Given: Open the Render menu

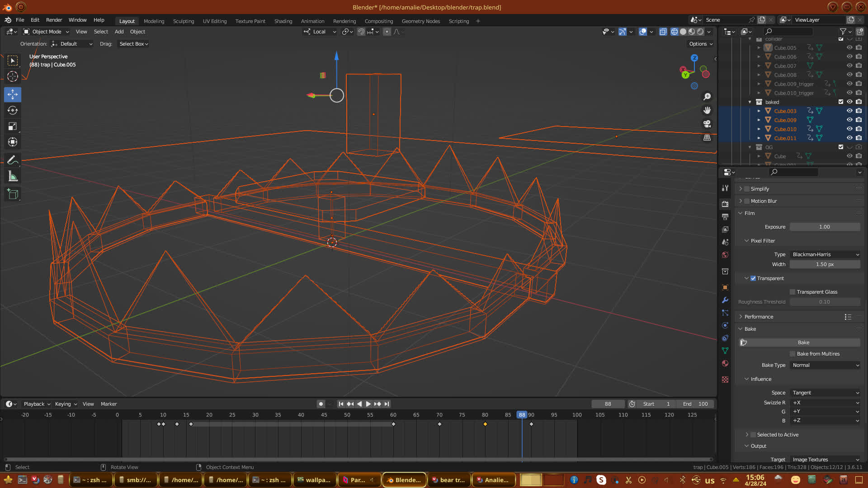Looking at the screenshot, I should pyautogui.click(x=54, y=20).
